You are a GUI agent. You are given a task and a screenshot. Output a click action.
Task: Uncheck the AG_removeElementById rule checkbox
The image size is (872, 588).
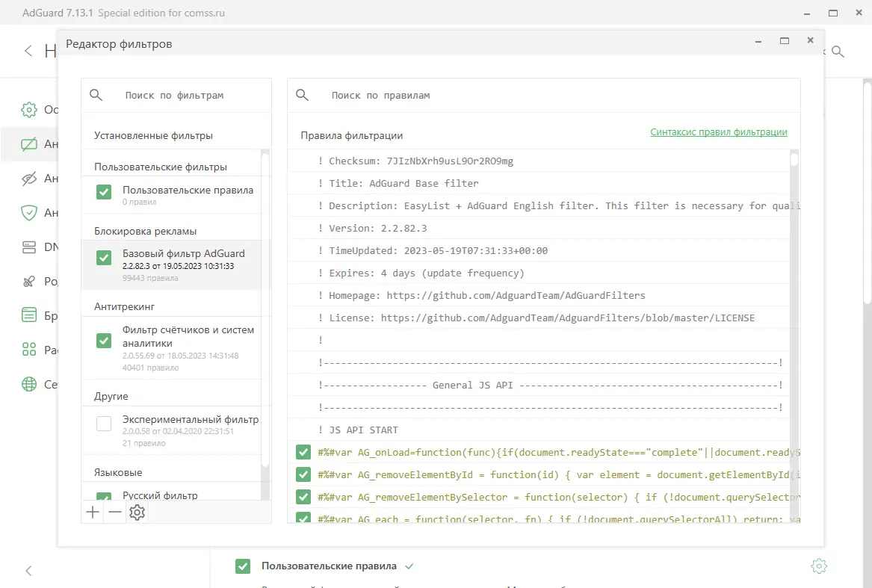[303, 474]
